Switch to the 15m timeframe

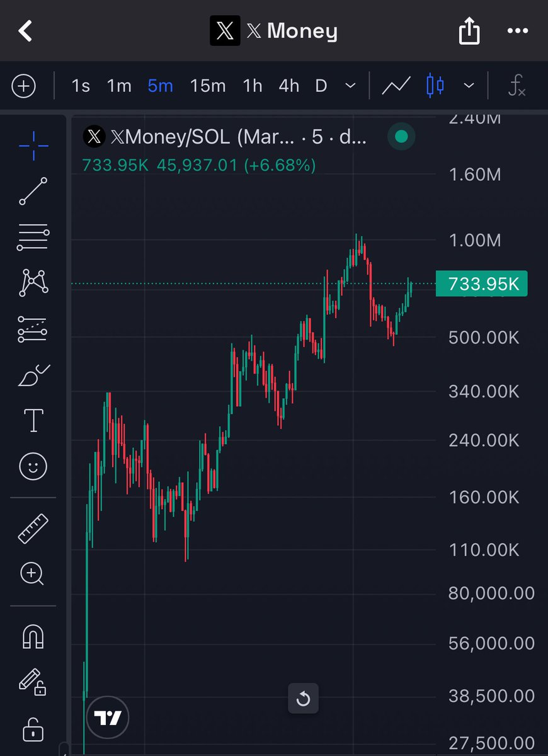208,86
